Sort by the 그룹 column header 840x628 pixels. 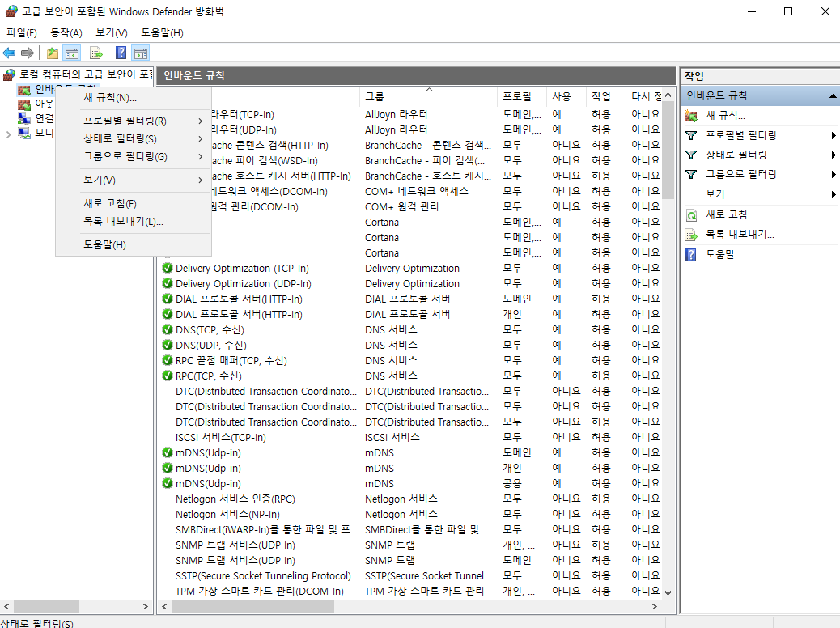click(x=429, y=96)
